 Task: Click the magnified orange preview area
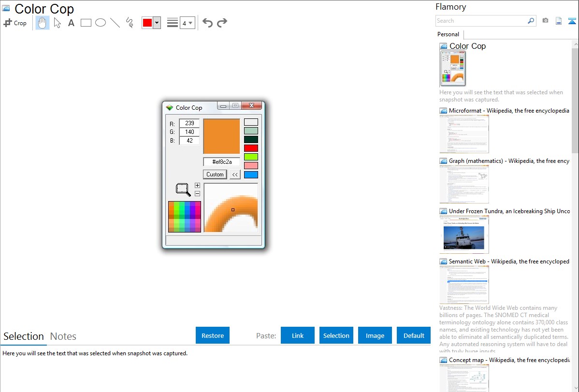pos(231,208)
